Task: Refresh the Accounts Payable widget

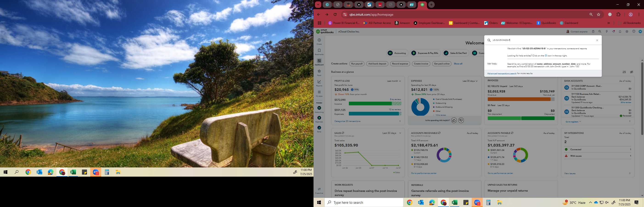Action: (512, 133)
